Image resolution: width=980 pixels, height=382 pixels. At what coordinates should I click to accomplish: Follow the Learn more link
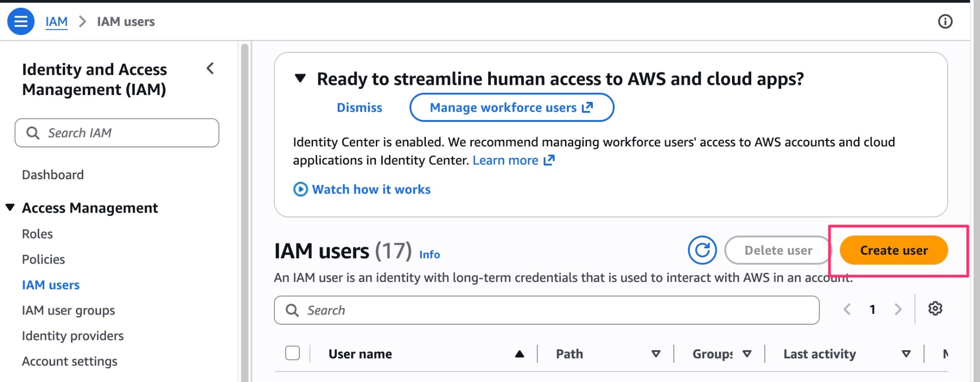tap(514, 160)
